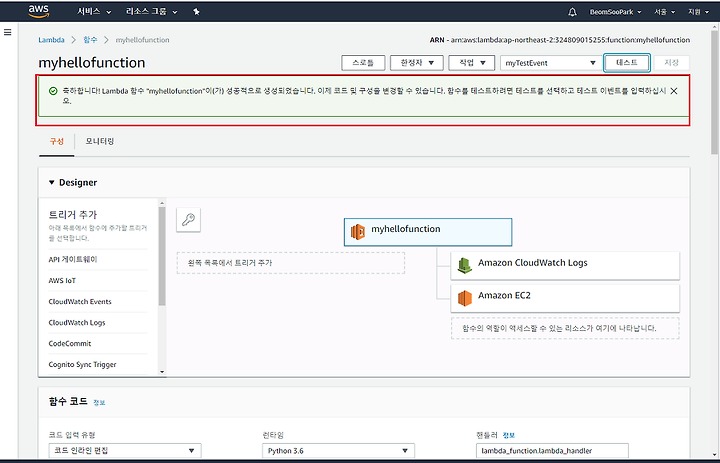This screenshot has width=720, height=463.
Task: Click the 테스트 button
Action: tap(627, 63)
